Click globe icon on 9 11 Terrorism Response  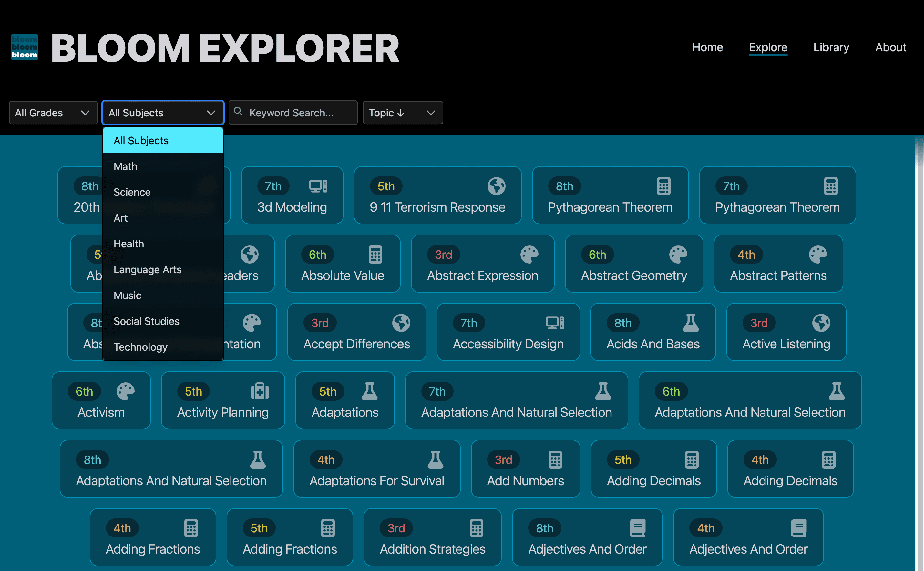[496, 186]
